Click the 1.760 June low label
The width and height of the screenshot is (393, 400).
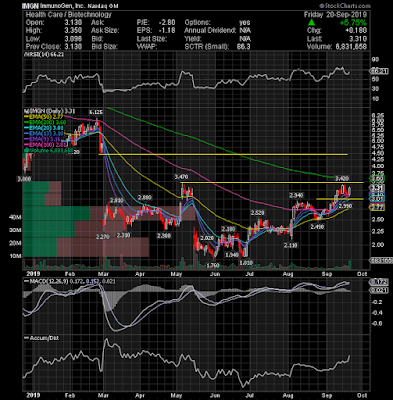[x=214, y=265]
